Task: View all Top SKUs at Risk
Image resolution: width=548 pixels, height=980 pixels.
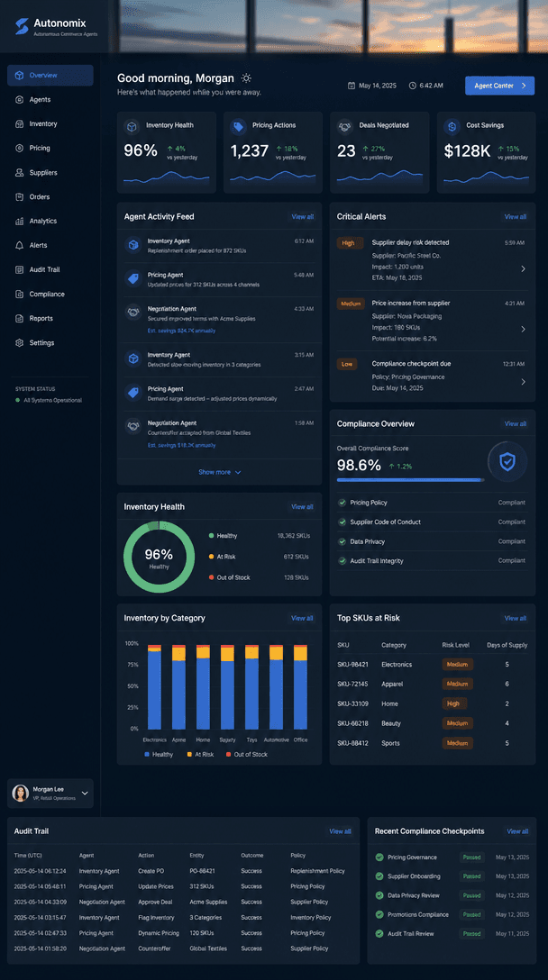Action: (516, 618)
